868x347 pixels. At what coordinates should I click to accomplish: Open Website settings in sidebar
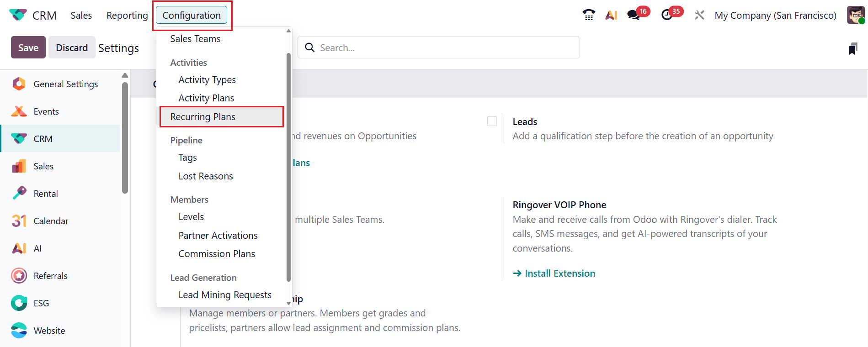[60, 331]
